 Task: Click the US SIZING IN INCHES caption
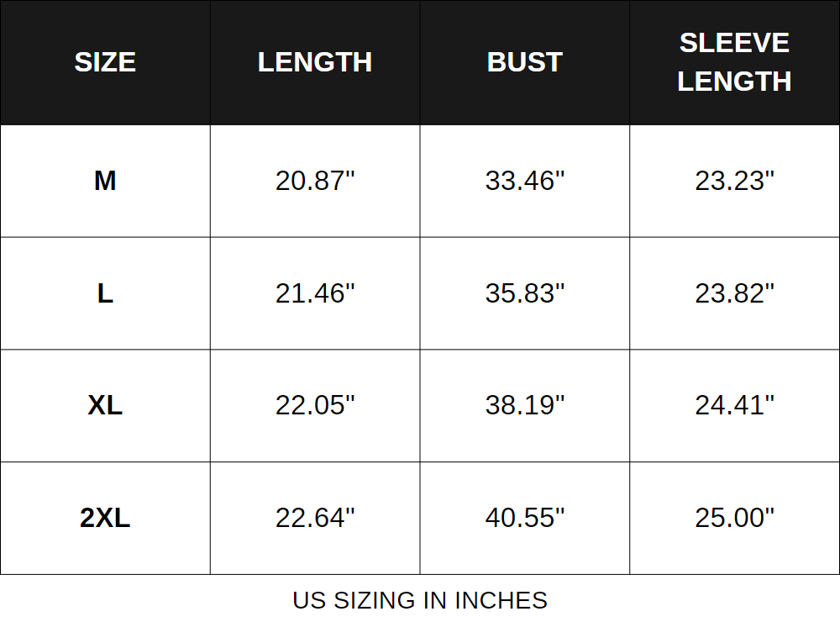(x=420, y=600)
